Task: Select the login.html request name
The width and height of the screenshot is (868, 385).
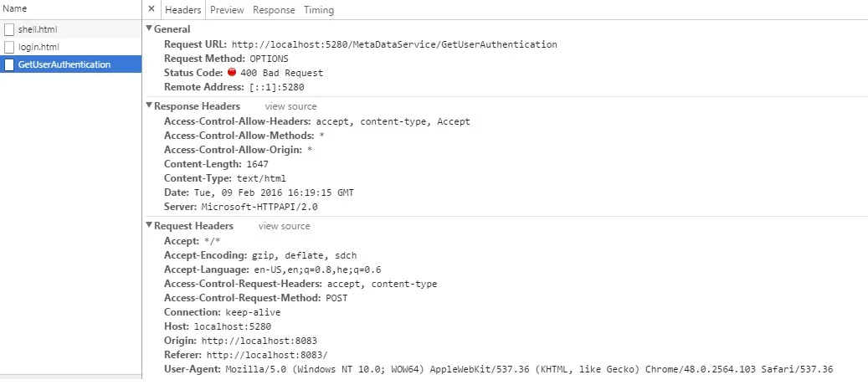Action: tap(39, 47)
